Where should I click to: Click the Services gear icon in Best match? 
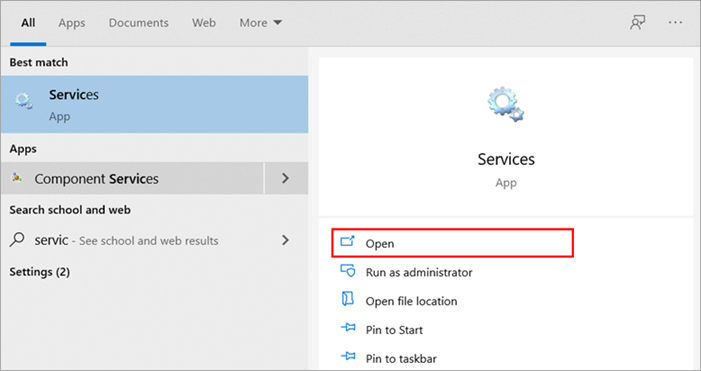coord(23,101)
